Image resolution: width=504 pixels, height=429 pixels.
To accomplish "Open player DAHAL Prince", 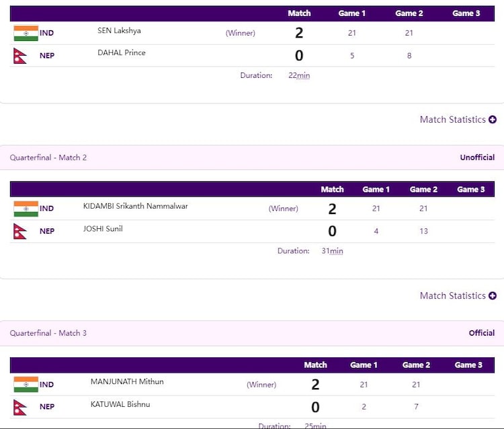I will (x=122, y=53).
